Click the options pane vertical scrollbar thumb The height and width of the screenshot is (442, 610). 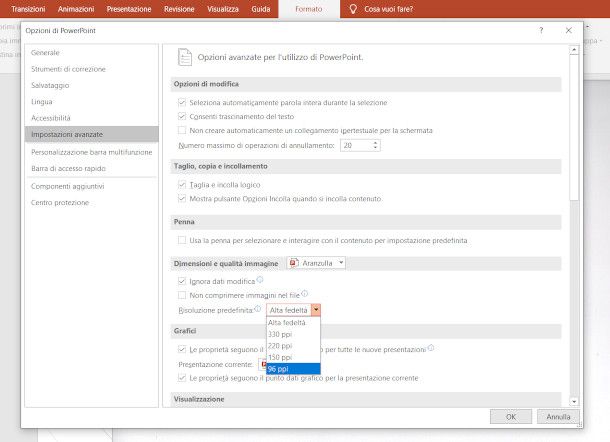point(574,128)
